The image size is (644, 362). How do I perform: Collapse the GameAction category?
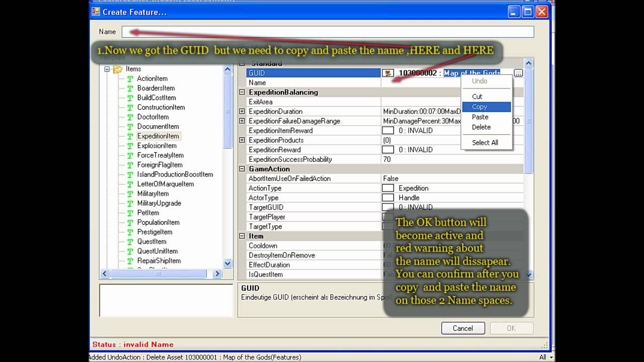click(242, 169)
